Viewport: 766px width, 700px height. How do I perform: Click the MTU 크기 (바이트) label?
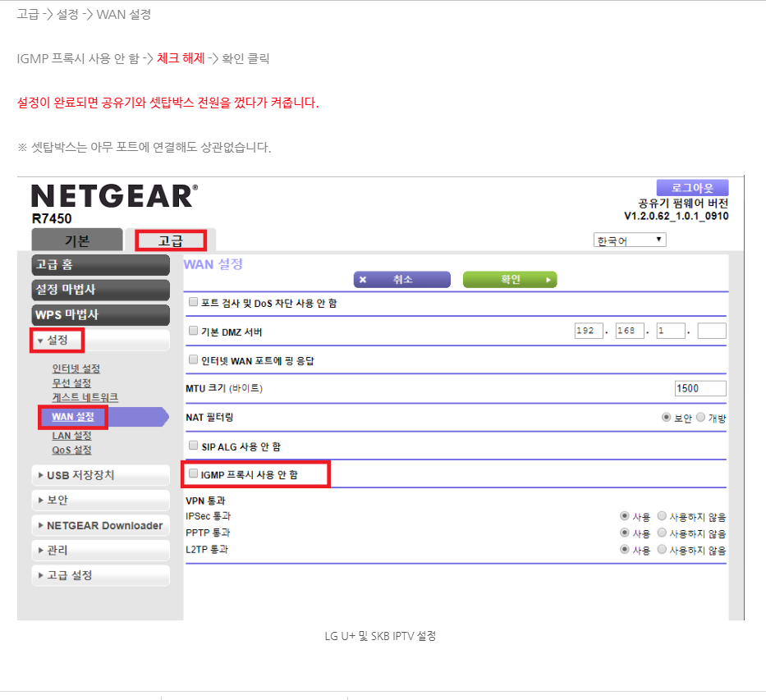[x=224, y=388]
